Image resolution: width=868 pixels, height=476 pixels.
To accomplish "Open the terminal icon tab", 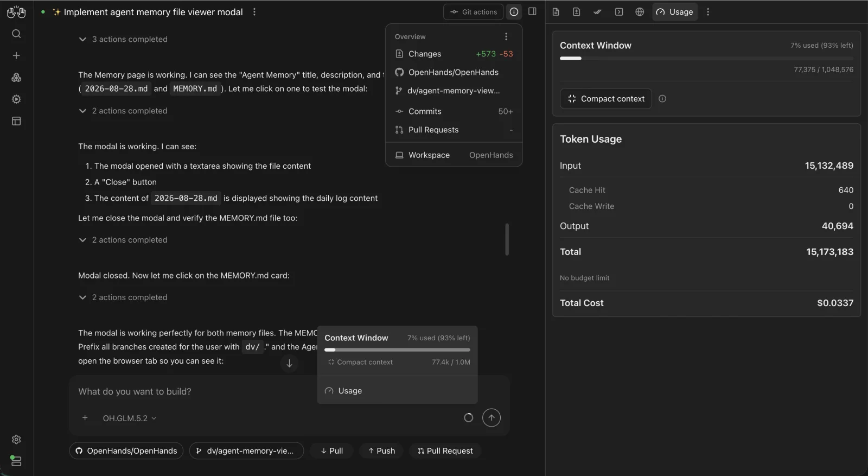I will click(619, 12).
